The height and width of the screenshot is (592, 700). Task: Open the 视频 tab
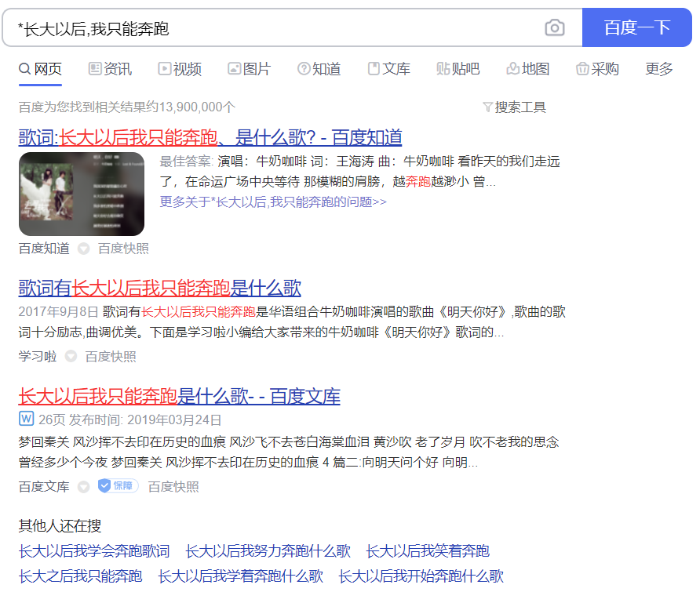(x=180, y=69)
